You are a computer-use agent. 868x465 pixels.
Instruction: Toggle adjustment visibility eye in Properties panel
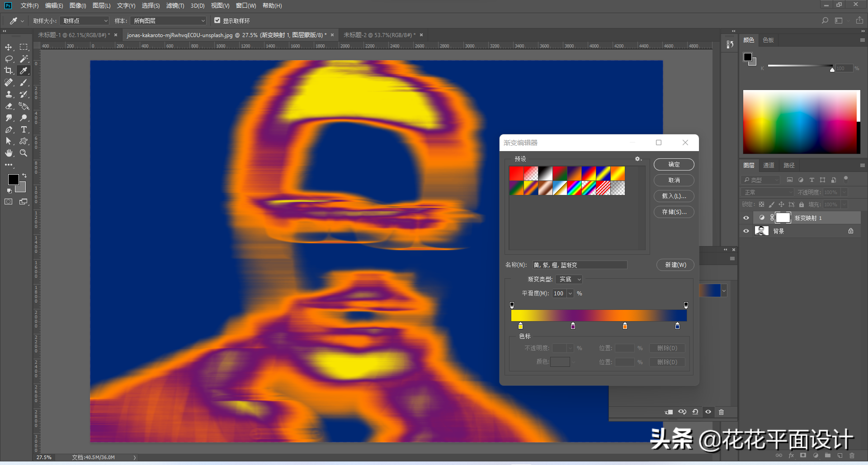click(708, 412)
